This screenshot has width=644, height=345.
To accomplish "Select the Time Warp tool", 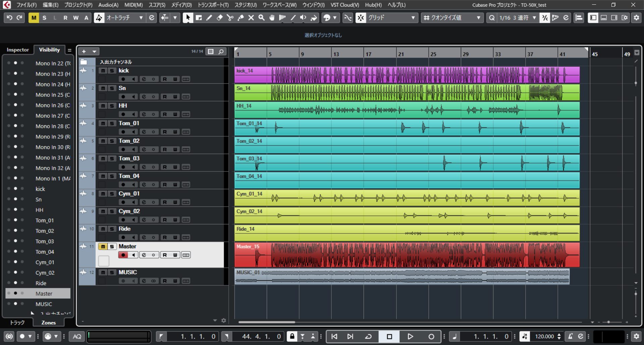I will click(x=282, y=18).
